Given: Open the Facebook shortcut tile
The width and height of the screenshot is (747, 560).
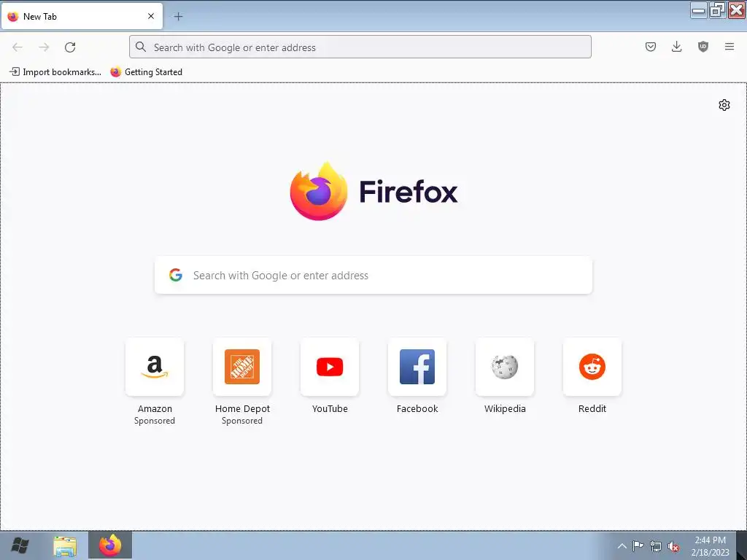Looking at the screenshot, I should pos(417,367).
